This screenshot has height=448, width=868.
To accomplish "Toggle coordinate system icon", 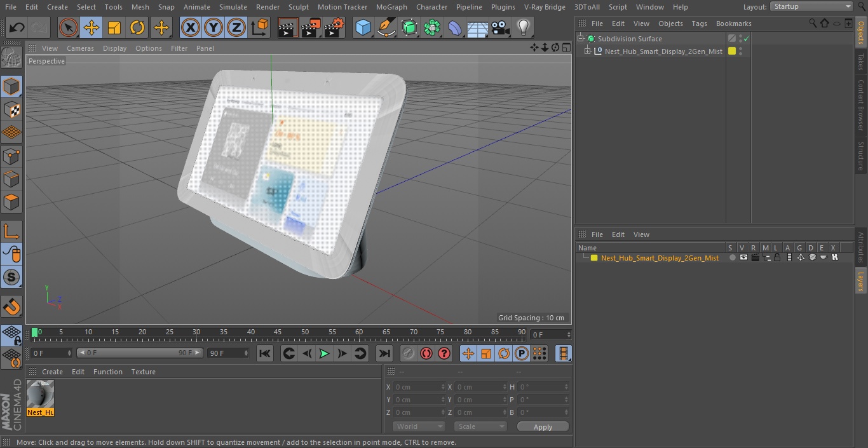I will [260, 27].
